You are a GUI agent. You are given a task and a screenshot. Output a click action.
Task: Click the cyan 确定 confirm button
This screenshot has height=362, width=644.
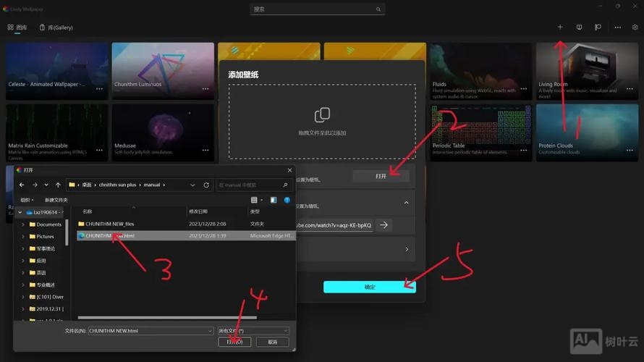pos(370,287)
